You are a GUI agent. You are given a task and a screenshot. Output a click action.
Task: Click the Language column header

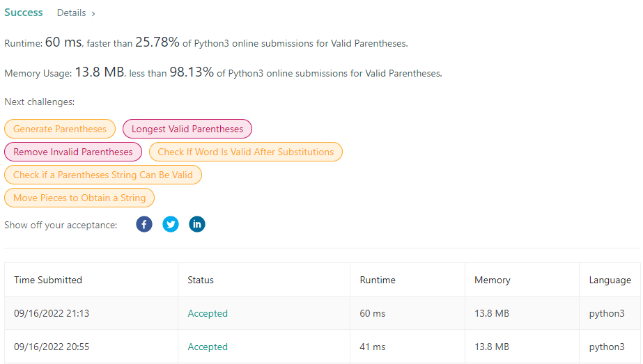click(x=610, y=280)
